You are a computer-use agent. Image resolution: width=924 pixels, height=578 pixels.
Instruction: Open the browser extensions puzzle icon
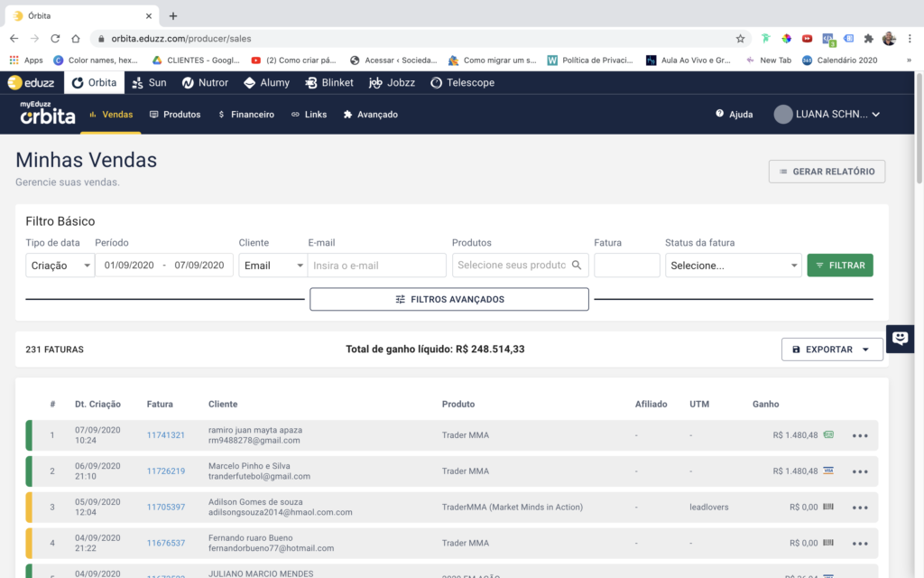pyautogui.click(x=869, y=38)
